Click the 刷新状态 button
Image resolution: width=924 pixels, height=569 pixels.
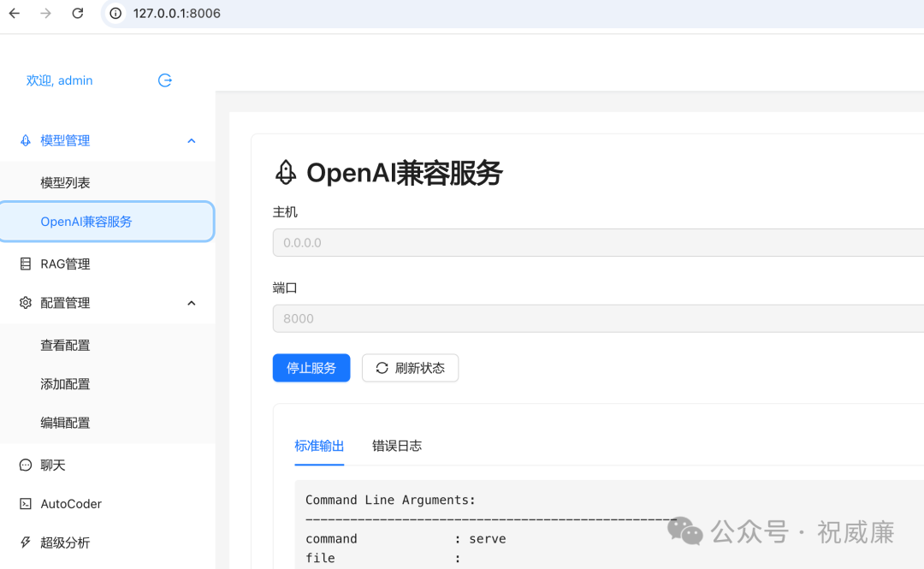tap(410, 367)
